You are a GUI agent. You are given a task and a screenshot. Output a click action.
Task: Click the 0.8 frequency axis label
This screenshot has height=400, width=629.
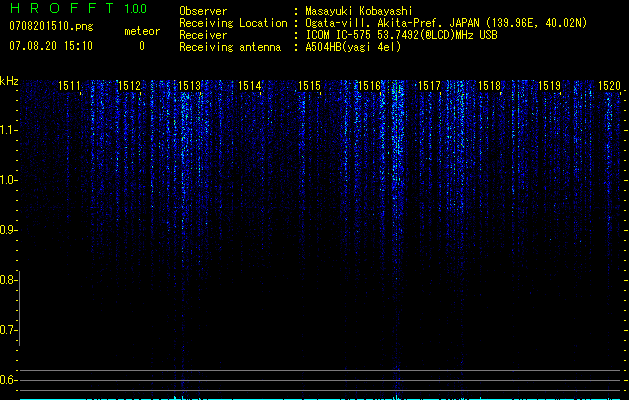click(x=7, y=280)
